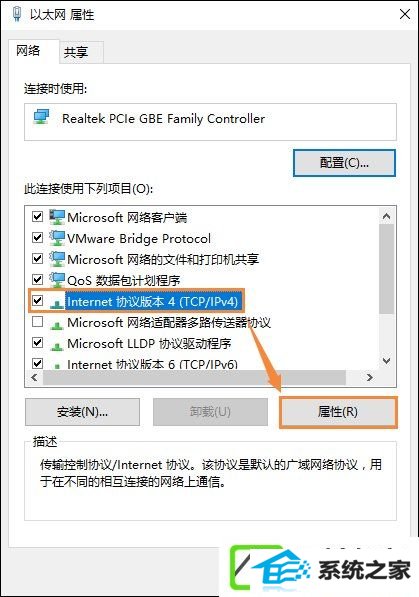Click the list's scroll up arrow
Screen dimensions: 419x597
tap(387, 216)
